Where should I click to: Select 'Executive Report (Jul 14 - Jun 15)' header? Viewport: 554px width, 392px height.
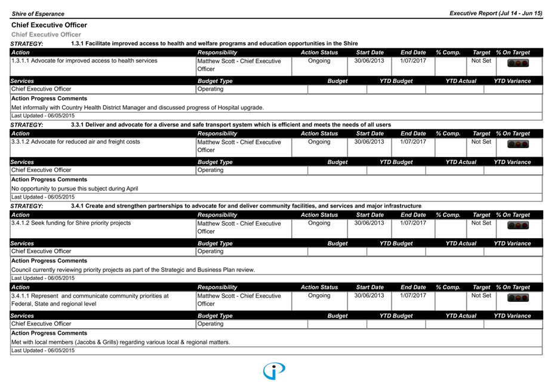495,13
